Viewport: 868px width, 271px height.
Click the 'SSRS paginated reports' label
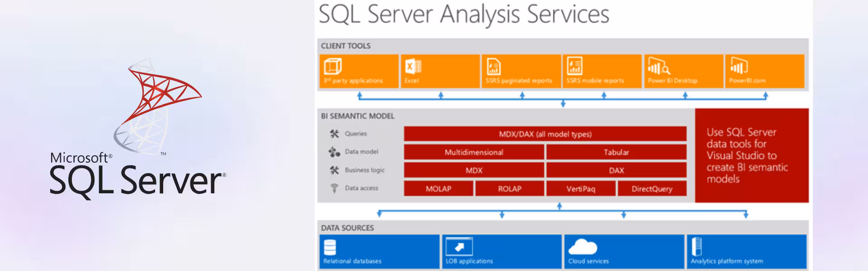[x=519, y=81]
